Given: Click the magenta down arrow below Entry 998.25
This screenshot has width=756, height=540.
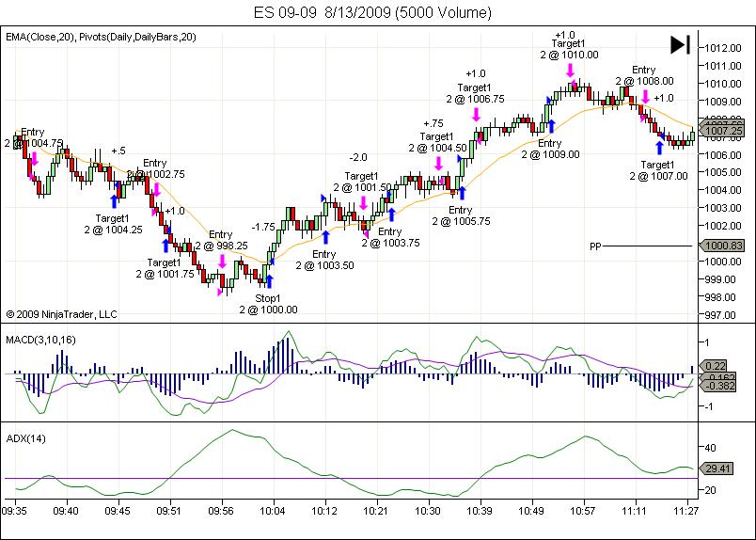Looking at the screenshot, I should [x=222, y=262].
